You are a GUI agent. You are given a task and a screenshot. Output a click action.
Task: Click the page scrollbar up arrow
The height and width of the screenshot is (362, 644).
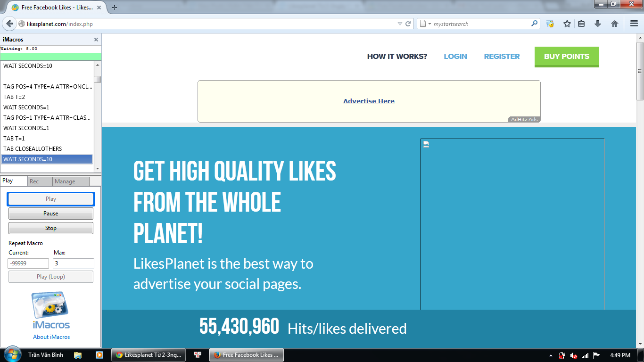tap(640, 37)
